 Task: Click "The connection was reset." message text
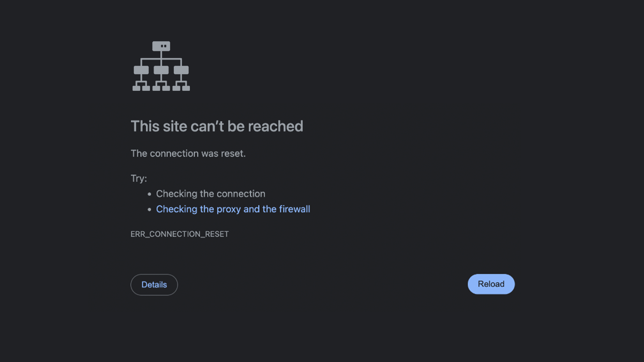click(188, 153)
